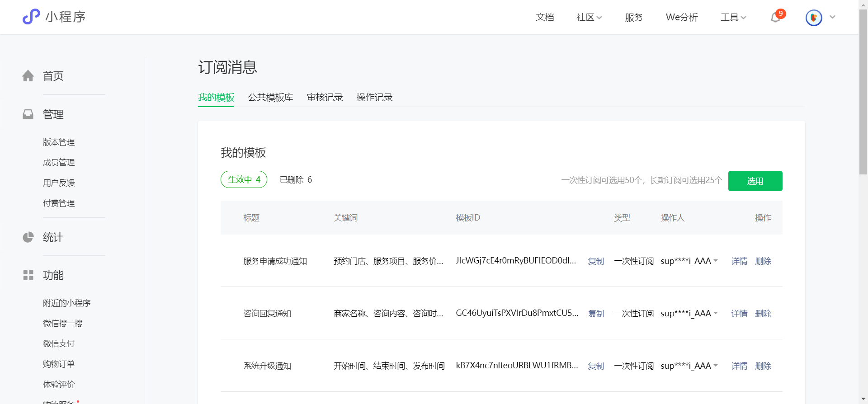Screen dimensions: 868x404
Task: Open the notification bell icon
Action: (776, 17)
